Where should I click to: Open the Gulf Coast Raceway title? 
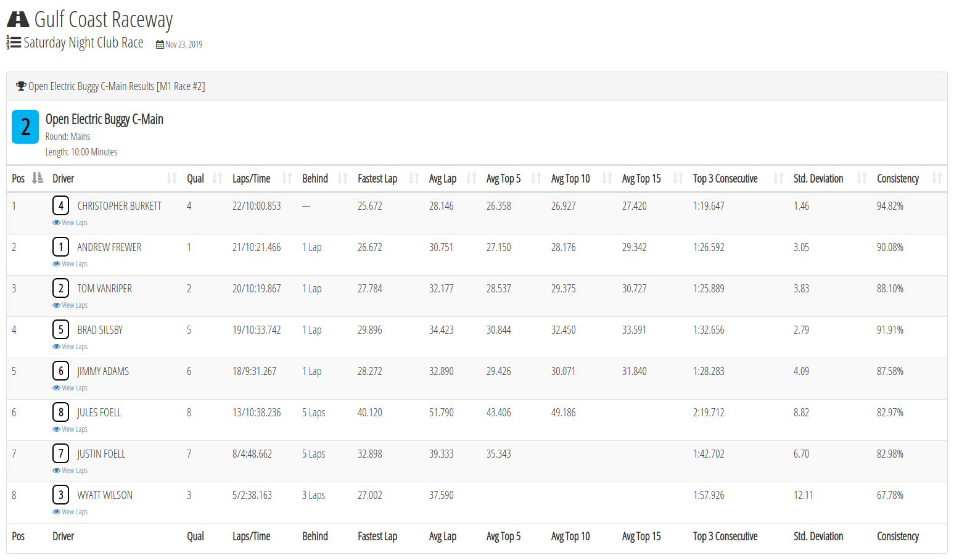[x=104, y=20]
